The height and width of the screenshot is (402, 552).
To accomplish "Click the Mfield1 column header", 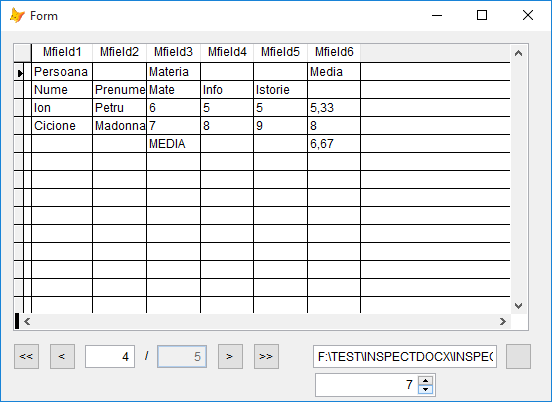I will click(62, 52).
